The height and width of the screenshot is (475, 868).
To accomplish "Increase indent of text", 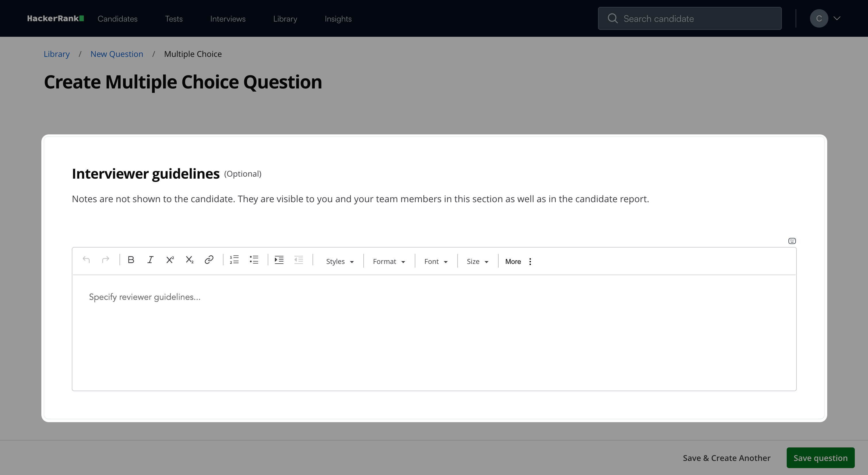I will pyautogui.click(x=279, y=260).
